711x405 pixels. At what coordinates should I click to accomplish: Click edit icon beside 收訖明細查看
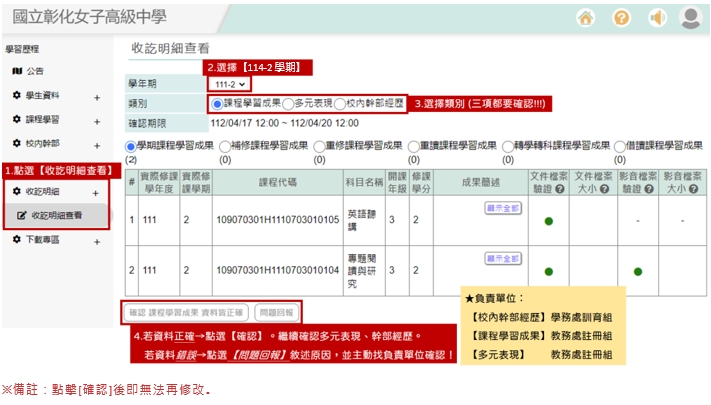(21, 215)
